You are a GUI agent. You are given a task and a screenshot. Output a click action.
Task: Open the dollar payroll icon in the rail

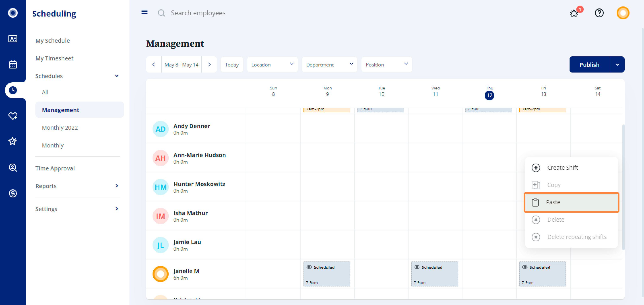tap(13, 193)
